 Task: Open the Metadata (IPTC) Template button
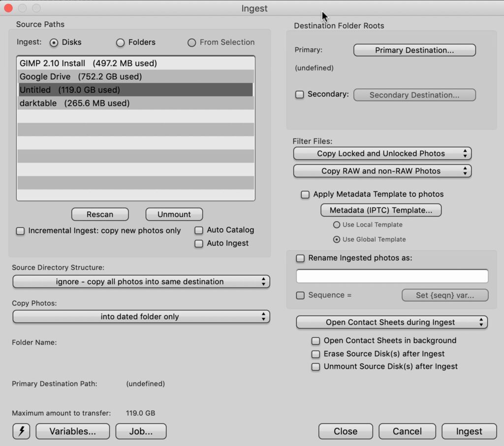coord(380,210)
